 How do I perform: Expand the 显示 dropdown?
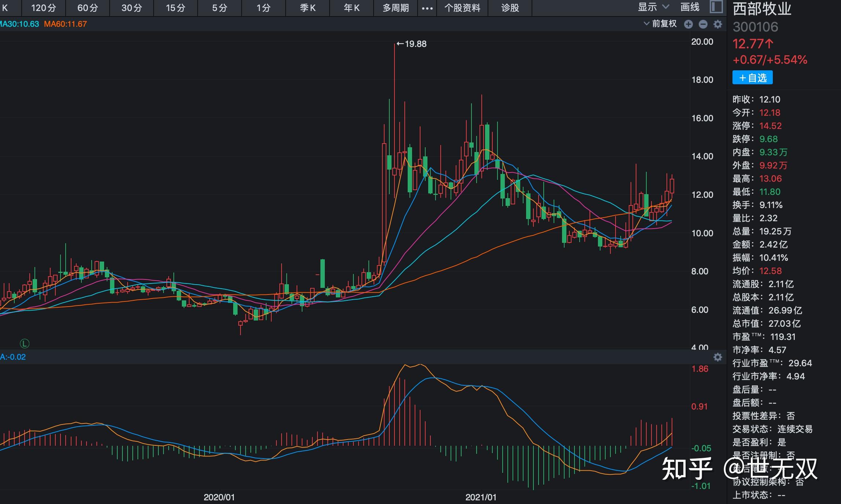point(654,7)
